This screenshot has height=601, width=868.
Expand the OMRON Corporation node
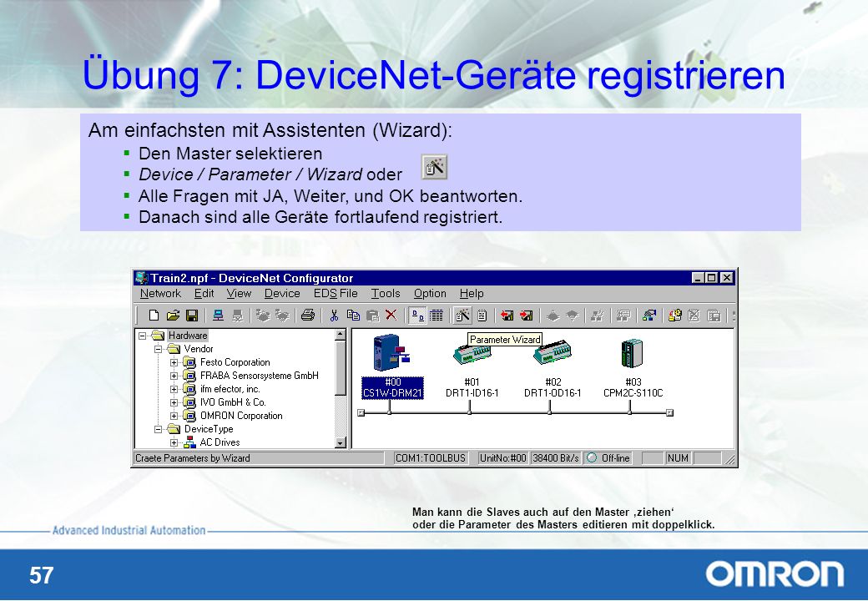coord(174,416)
